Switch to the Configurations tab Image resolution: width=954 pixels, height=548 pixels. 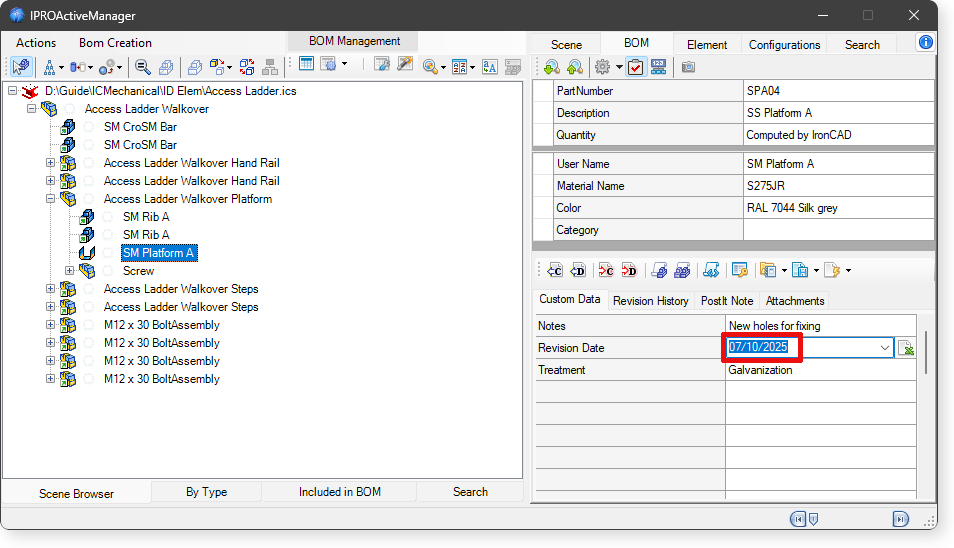point(785,44)
